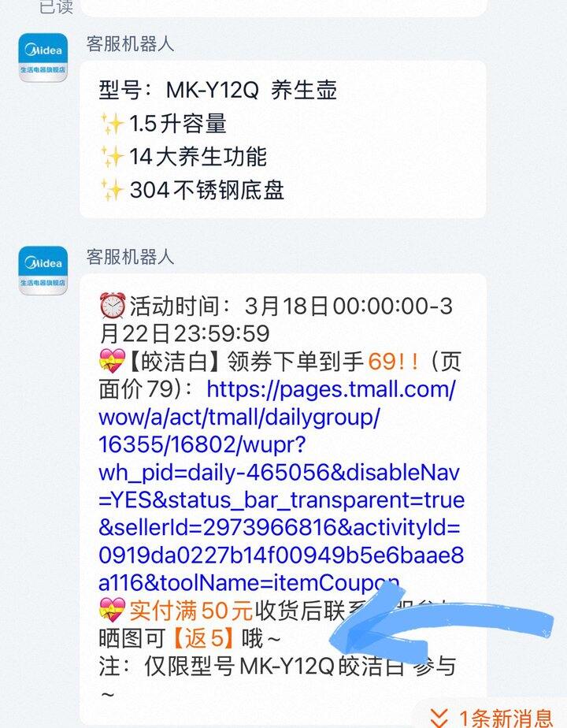Tap the orange 实付满50元 text
This screenshot has height=728, width=567.
[x=191, y=611]
